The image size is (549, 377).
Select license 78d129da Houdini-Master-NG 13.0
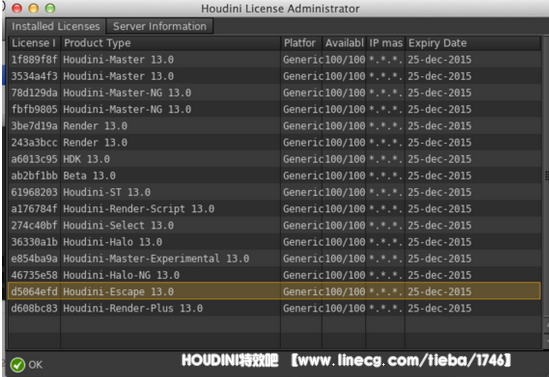[274, 93]
